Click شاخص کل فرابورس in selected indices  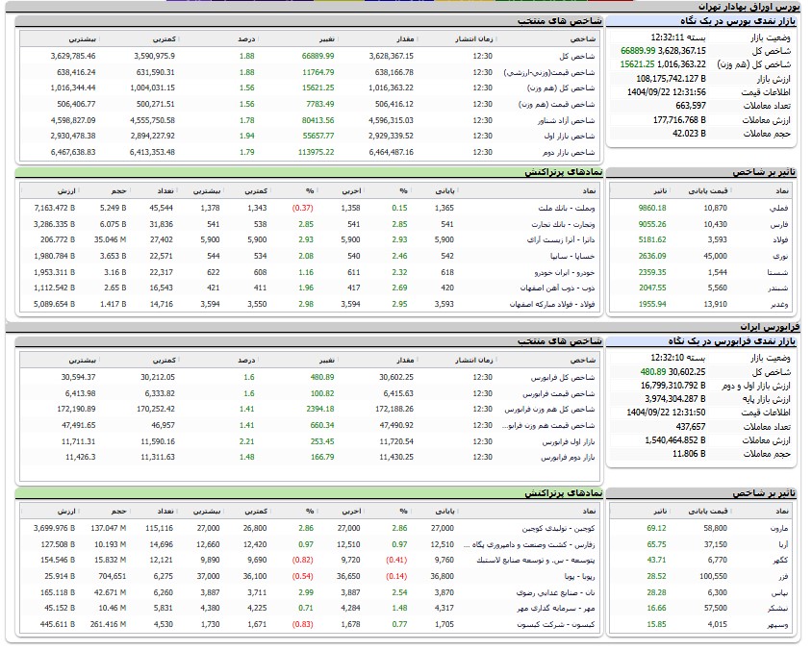click(568, 378)
